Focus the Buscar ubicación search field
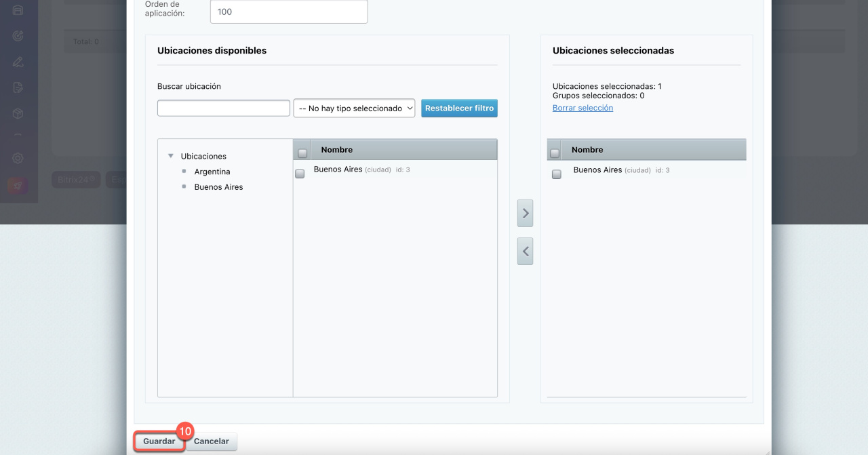Image resolution: width=868 pixels, height=455 pixels. pos(224,108)
